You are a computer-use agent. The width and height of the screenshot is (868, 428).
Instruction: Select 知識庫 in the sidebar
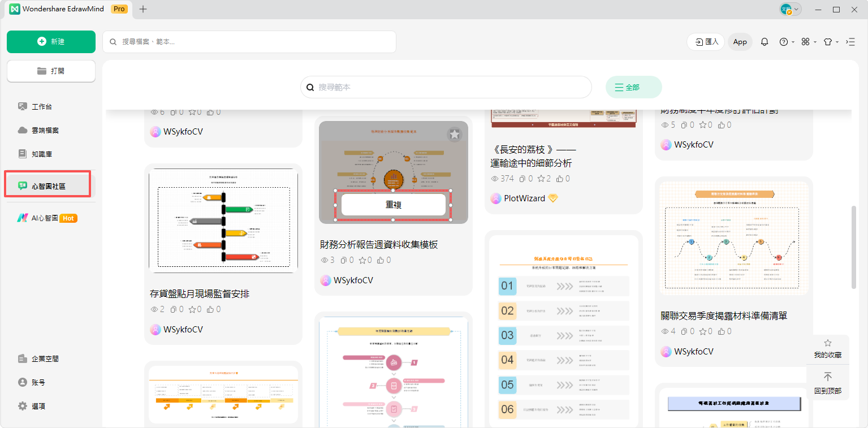click(x=42, y=154)
